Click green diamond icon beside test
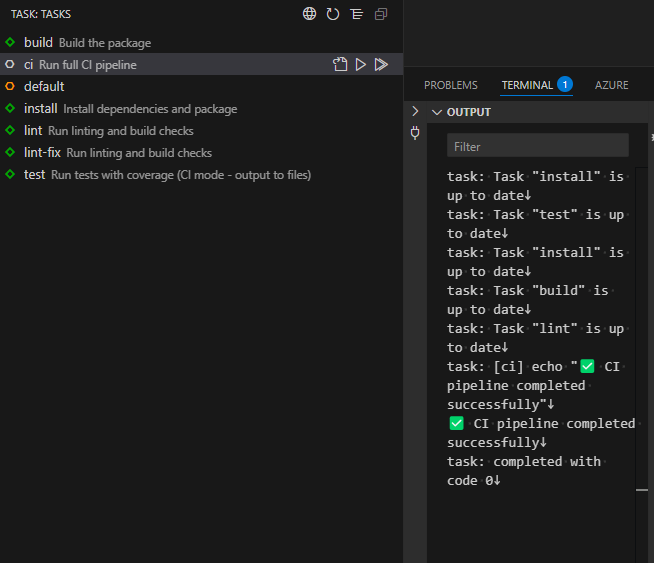This screenshot has width=654, height=563. point(10,174)
